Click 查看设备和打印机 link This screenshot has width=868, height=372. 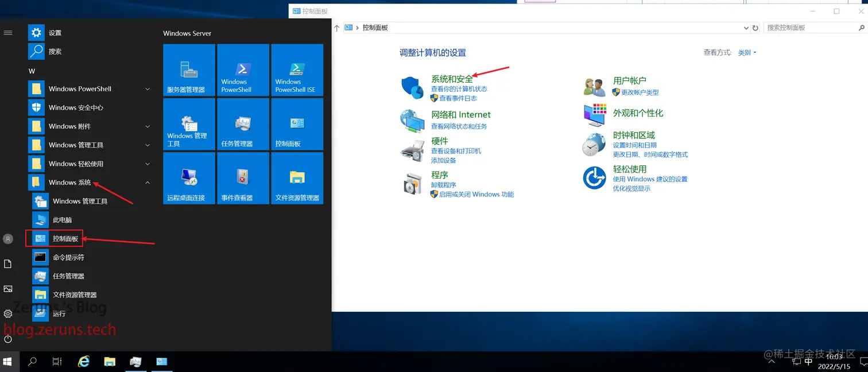pos(456,151)
